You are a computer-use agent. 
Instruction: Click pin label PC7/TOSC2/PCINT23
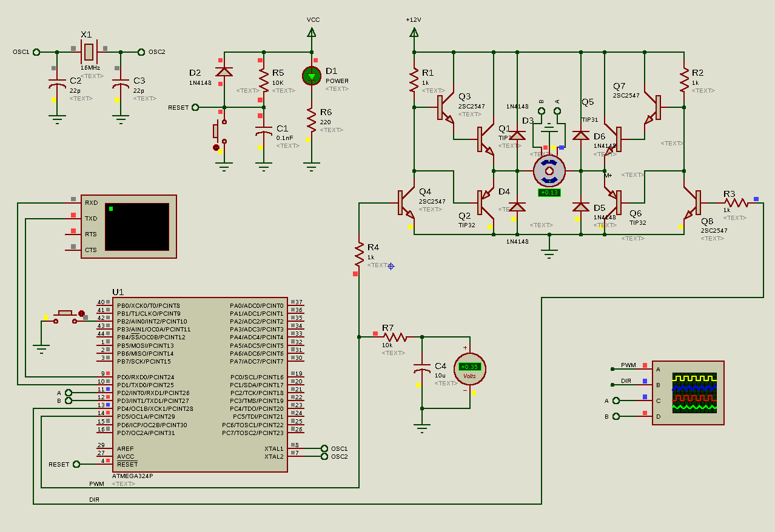253,433
